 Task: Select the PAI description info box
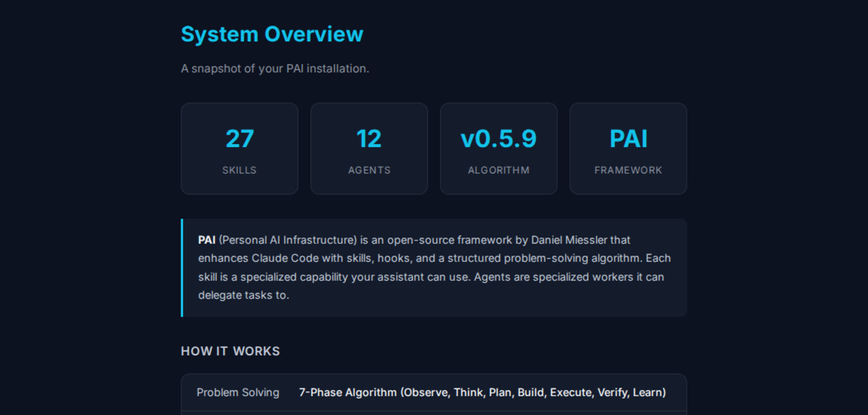(434, 267)
